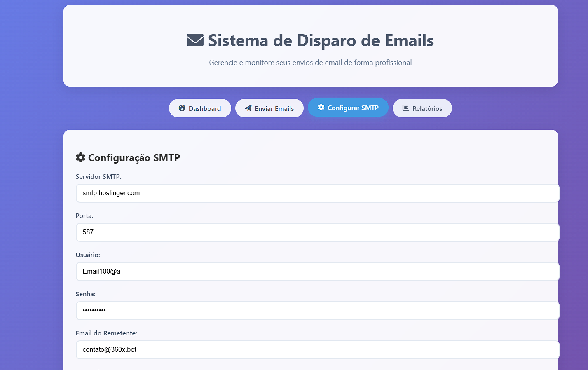This screenshot has width=588, height=370.
Task: Select the Porta field showing 587
Action: [x=317, y=232]
